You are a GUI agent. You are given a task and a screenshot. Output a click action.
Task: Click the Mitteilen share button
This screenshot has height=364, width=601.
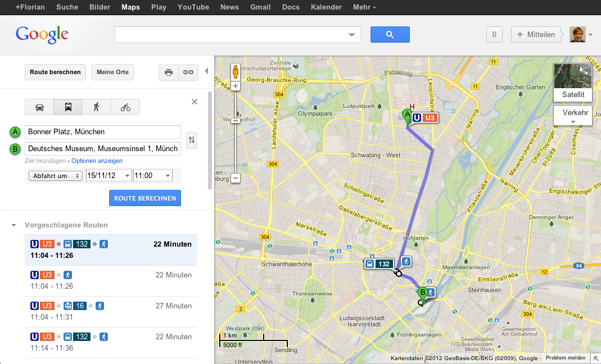(536, 34)
